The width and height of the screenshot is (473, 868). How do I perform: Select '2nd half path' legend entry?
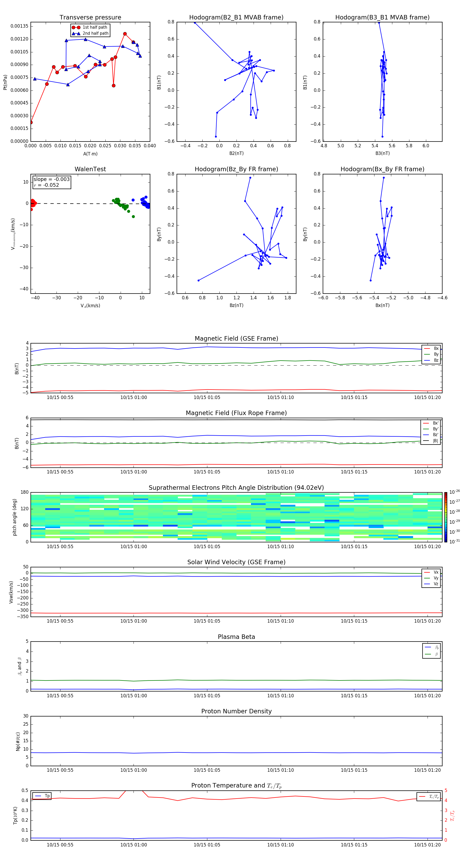point(90,33)
